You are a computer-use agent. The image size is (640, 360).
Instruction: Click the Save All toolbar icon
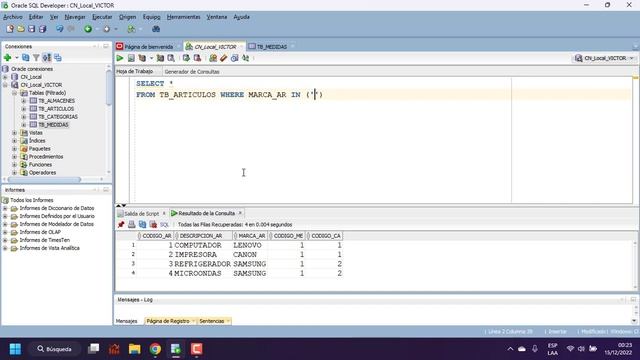[x=42, y=29]
